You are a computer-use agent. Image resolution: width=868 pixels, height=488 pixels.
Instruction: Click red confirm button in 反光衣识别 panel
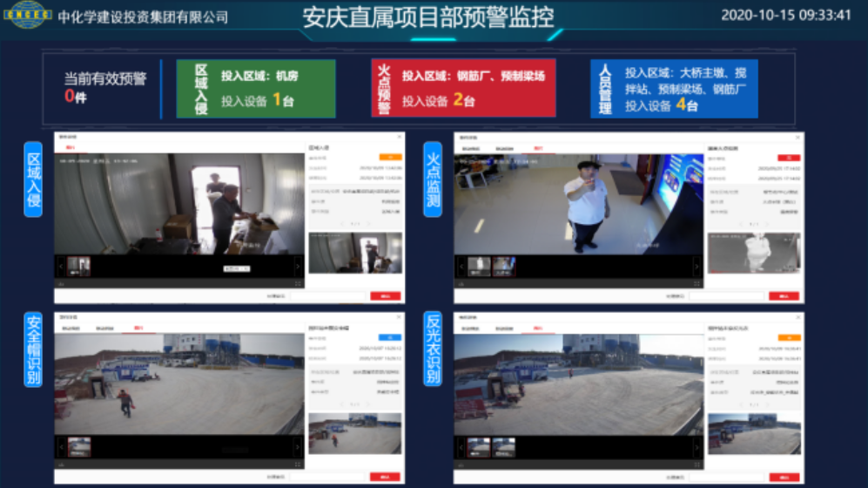784,478
